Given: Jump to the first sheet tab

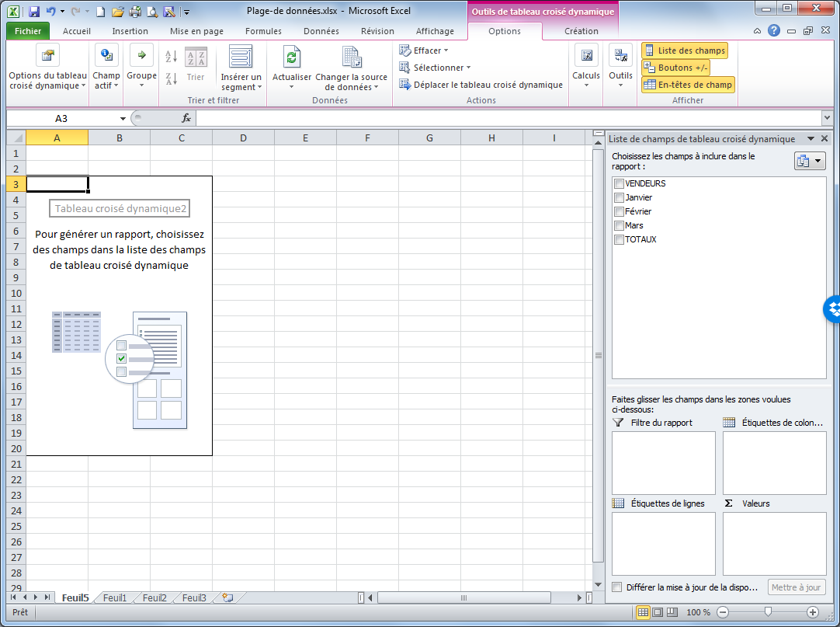Looking at the screenshot, I should tap(13, 597).
